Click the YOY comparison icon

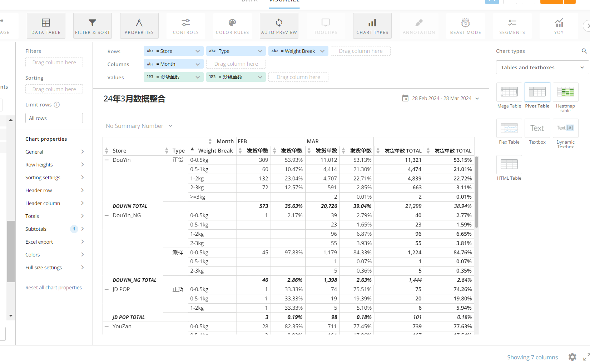[x=559, y=25]
